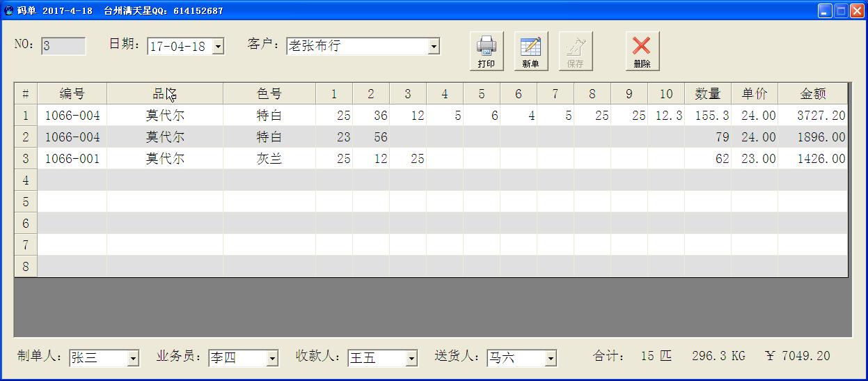
Task: Open the 业务员 dropdown arrow
Action: click(x=273, y=359)
